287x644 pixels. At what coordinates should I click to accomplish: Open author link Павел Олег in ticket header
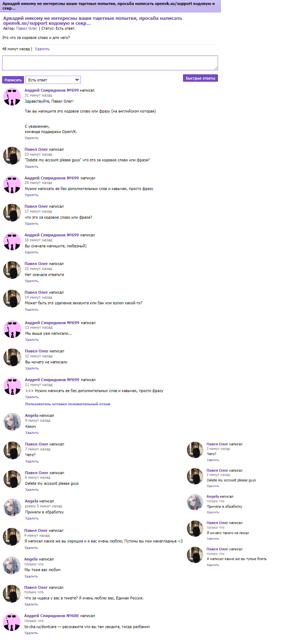27,28
